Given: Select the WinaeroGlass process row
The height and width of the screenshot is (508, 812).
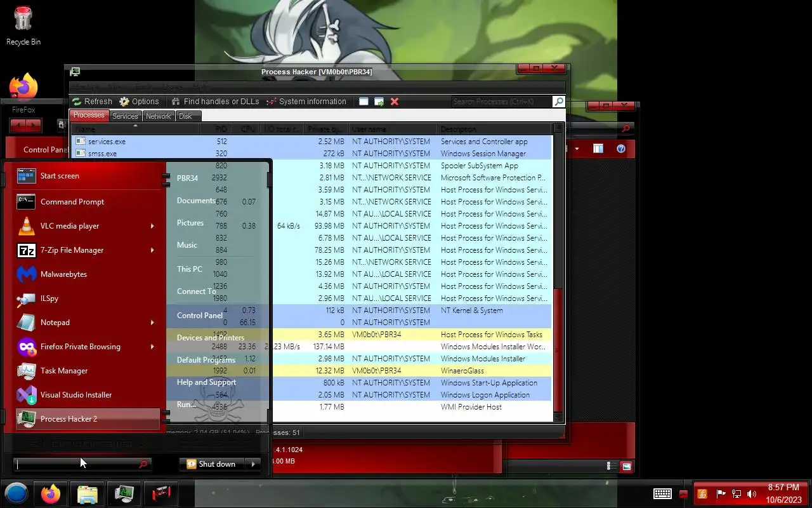Looking at the screenshot, I should (x=411, y=371).
